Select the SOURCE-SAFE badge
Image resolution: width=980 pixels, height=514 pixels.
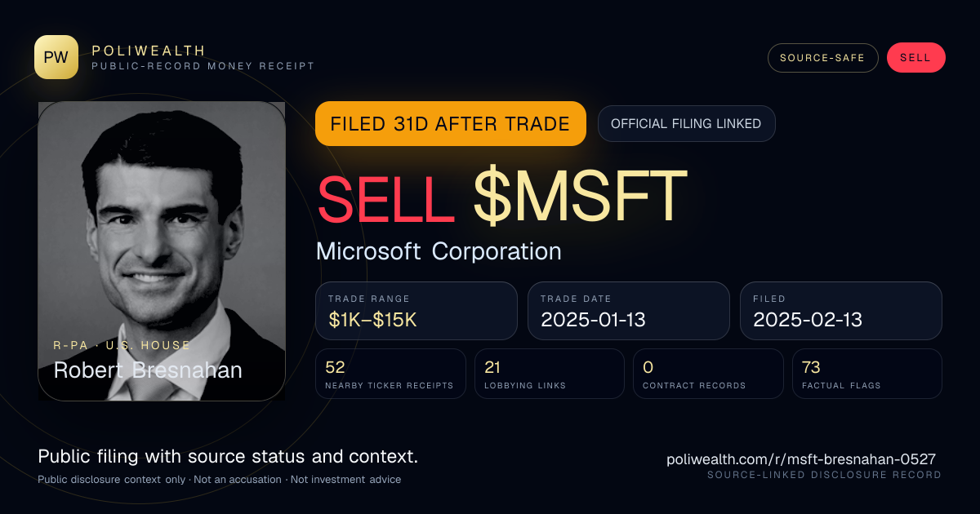pyautogui.click(x=822, y=58)
